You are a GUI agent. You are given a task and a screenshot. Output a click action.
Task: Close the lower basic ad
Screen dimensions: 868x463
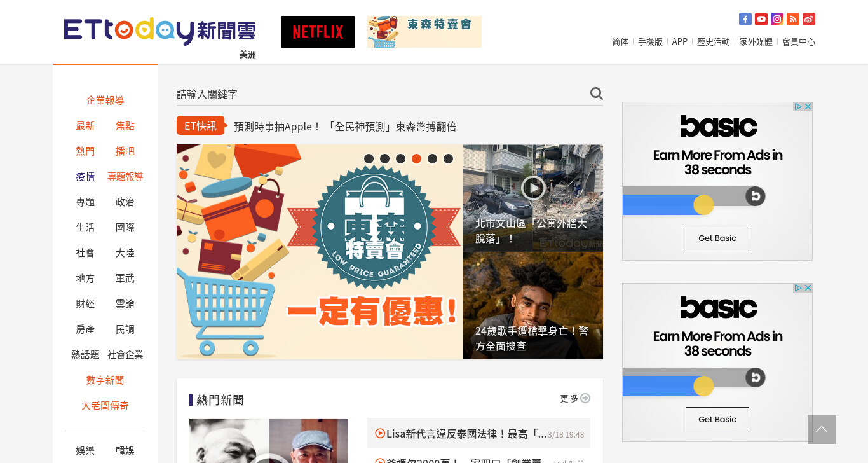click(x=808, y=288)
